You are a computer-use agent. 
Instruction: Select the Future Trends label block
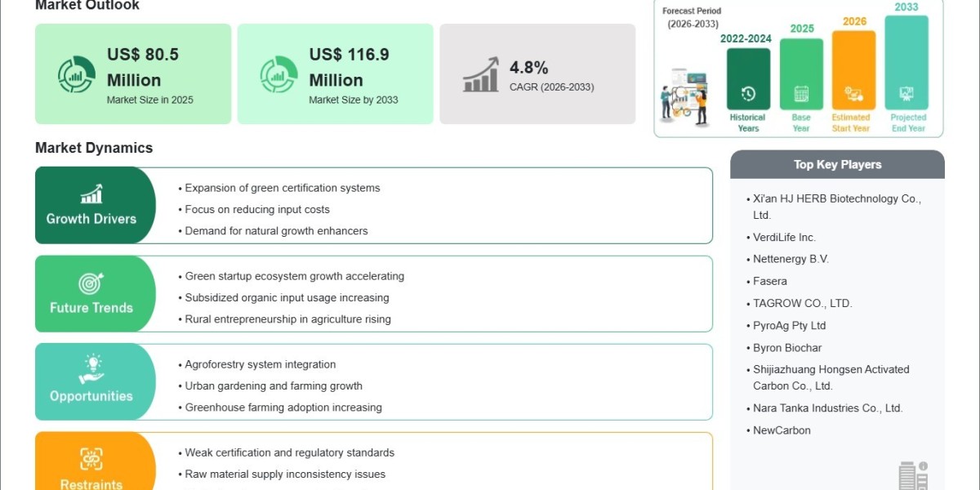tap(96, 294)
